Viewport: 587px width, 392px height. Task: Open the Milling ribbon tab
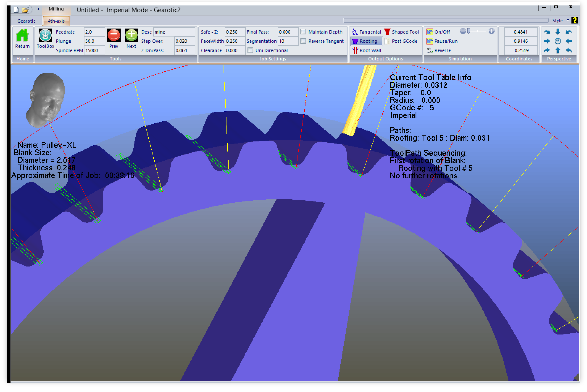[x=56, y=9]
